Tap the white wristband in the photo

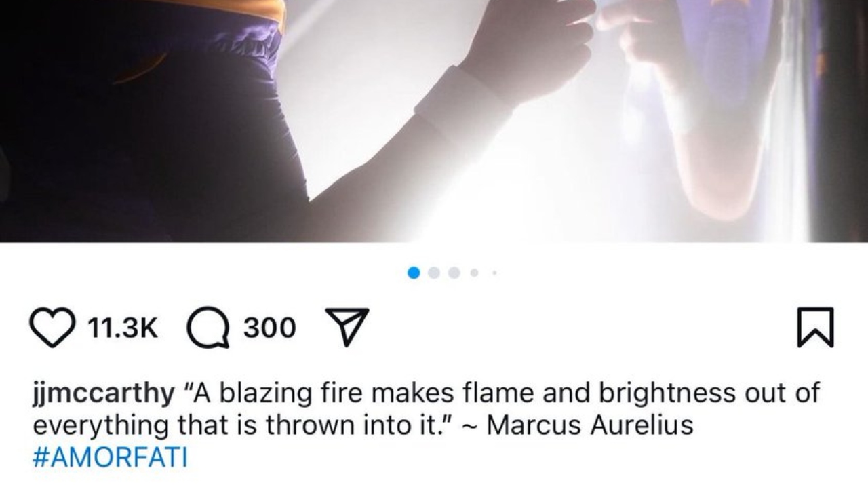tap(462, 109)
